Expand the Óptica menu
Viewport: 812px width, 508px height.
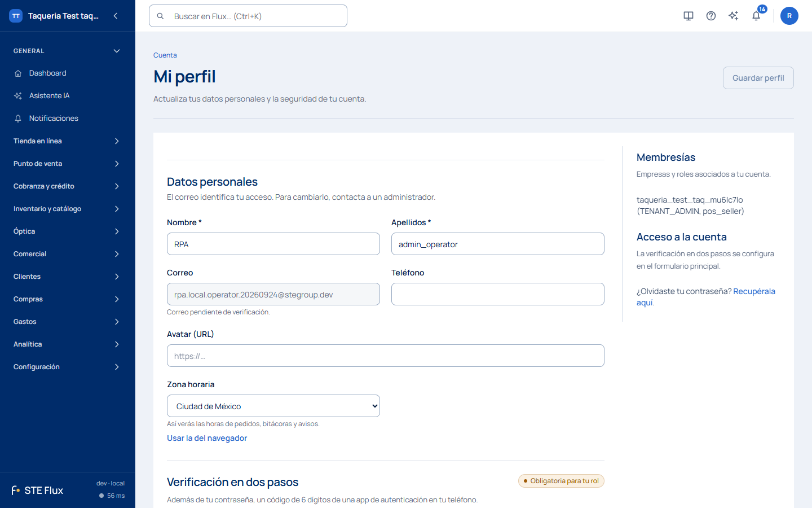click(68, 231)
